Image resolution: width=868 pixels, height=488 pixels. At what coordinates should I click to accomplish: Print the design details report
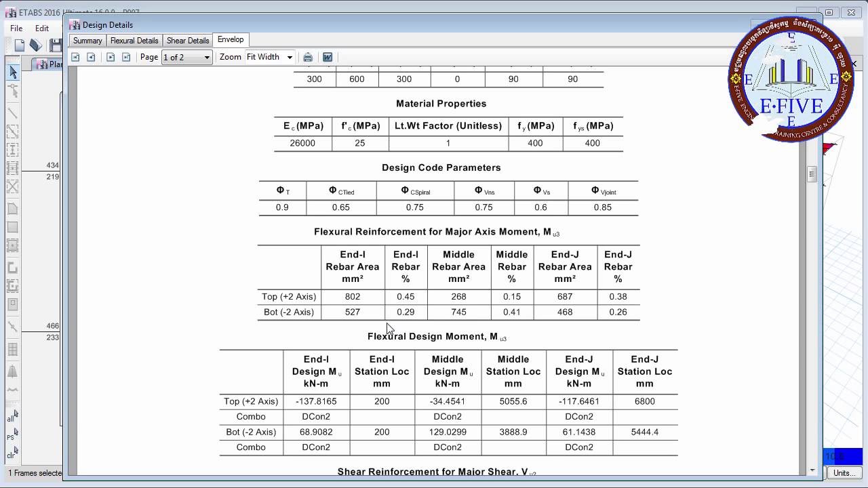[308, 57]
